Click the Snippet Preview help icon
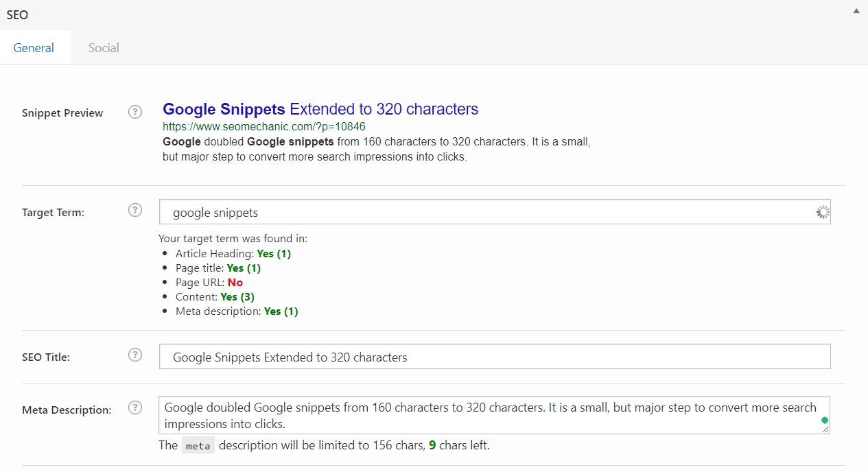Screen dimensions: 868x472 pyautogui.click(x=135, y=112)
